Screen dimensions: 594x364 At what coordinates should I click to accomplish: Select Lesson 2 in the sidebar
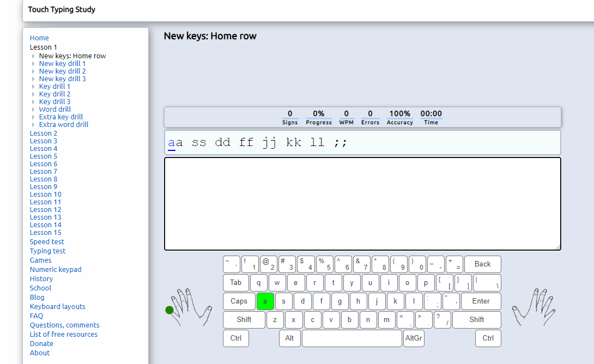coord(44,133)
